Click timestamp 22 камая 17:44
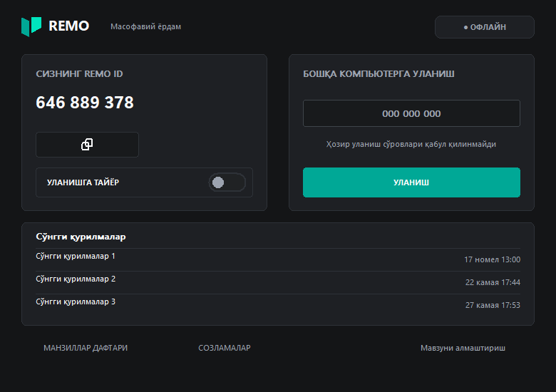Viewport: 556px width, 392px height. [493, 282]
